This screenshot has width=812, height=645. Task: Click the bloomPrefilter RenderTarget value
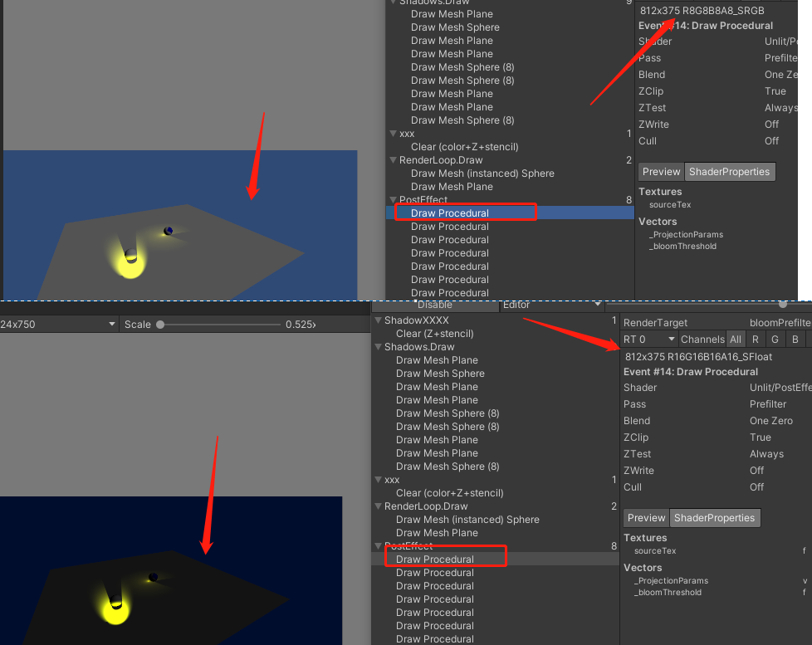pos(780,323)
